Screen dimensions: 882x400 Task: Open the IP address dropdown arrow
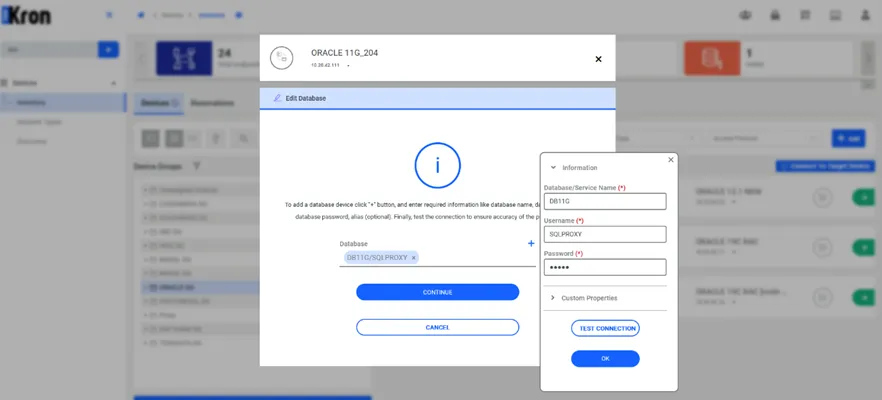pos(348,66)
